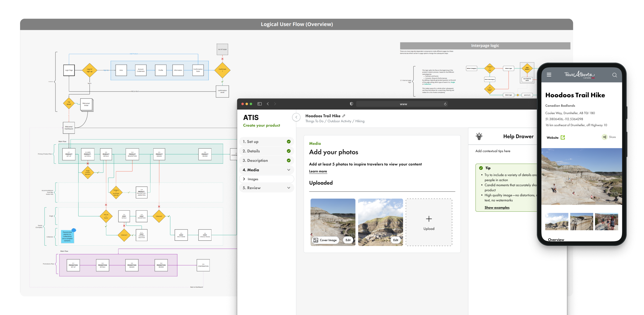The height and width of the screenshot is (315, 644).
Task: Click the Share icon on the mobile page
Action: tap(604, 137)
